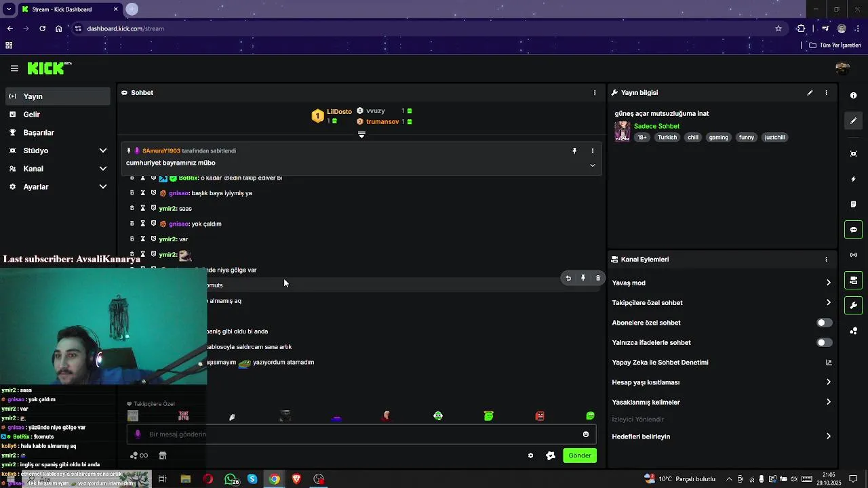Open Yayın bilgisi panel options menu
Viewport: 868px width, 488px height.
[826, 93]
